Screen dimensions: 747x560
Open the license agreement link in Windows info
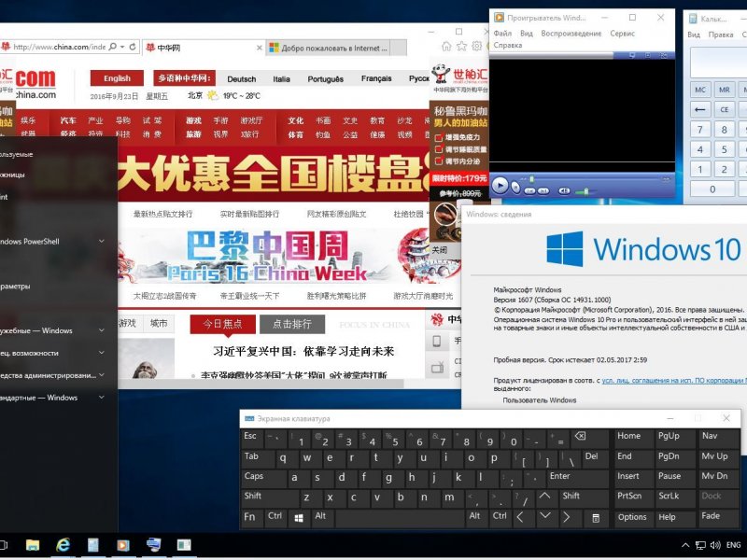674,381
